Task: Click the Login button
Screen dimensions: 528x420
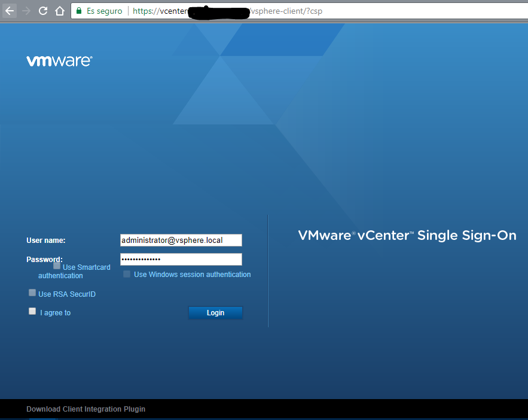Action: (215, 312)
